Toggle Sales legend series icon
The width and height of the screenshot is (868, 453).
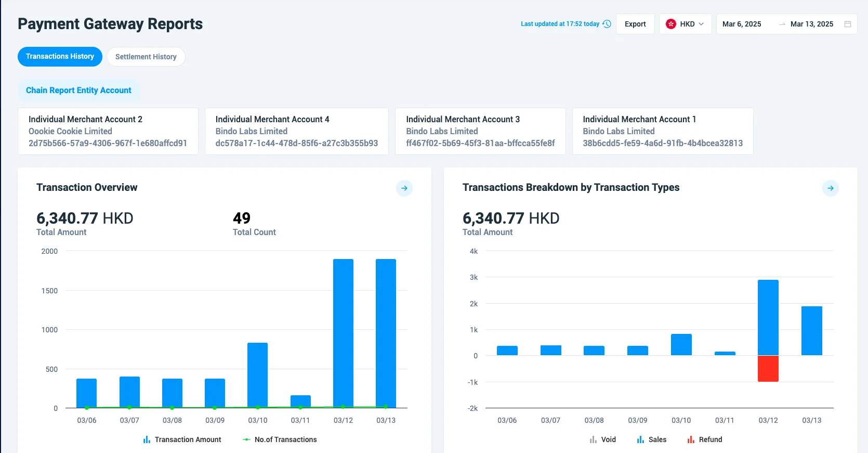640,439
